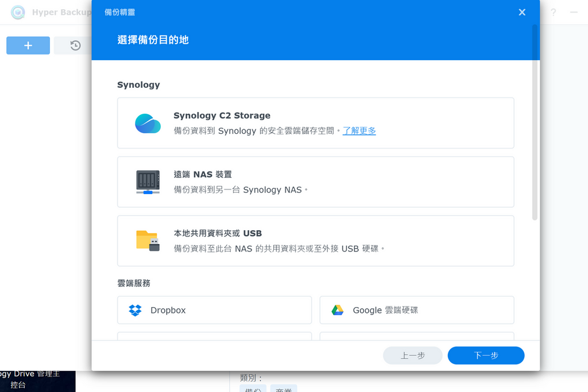Choose Google 雲端硬碟 as cloud service
This screenshot has height=392, width=588.
click(x=417, y=310)
